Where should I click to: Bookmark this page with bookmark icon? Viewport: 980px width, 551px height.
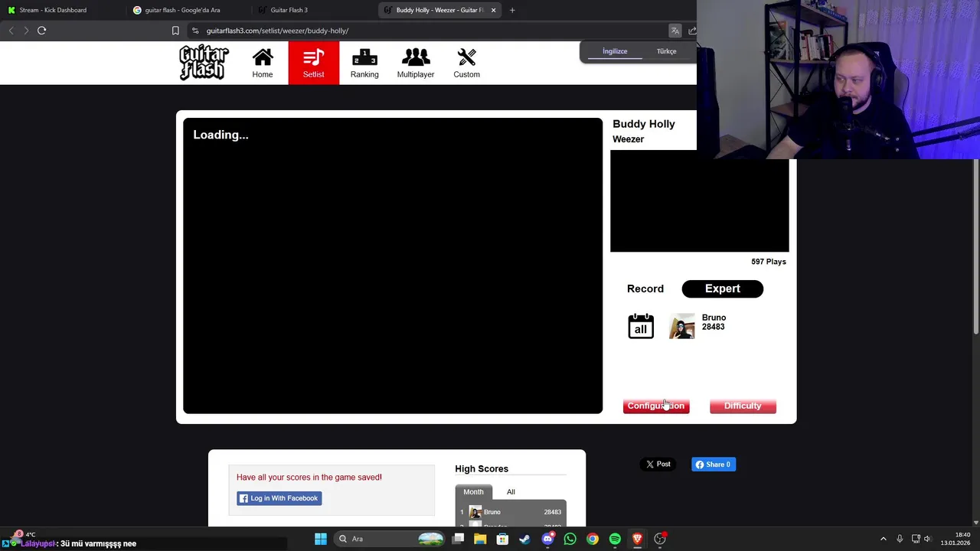175,31
